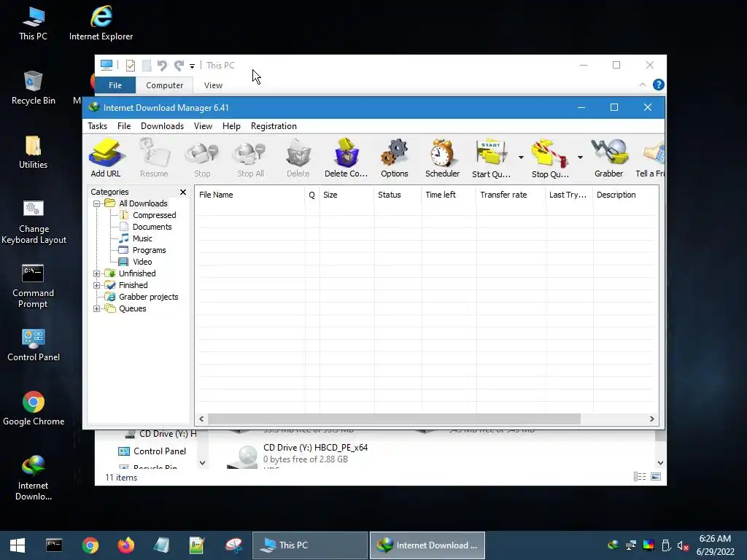
Task: Open the Tasks menu
Action: pyautogui.click(x=97, y=126)
